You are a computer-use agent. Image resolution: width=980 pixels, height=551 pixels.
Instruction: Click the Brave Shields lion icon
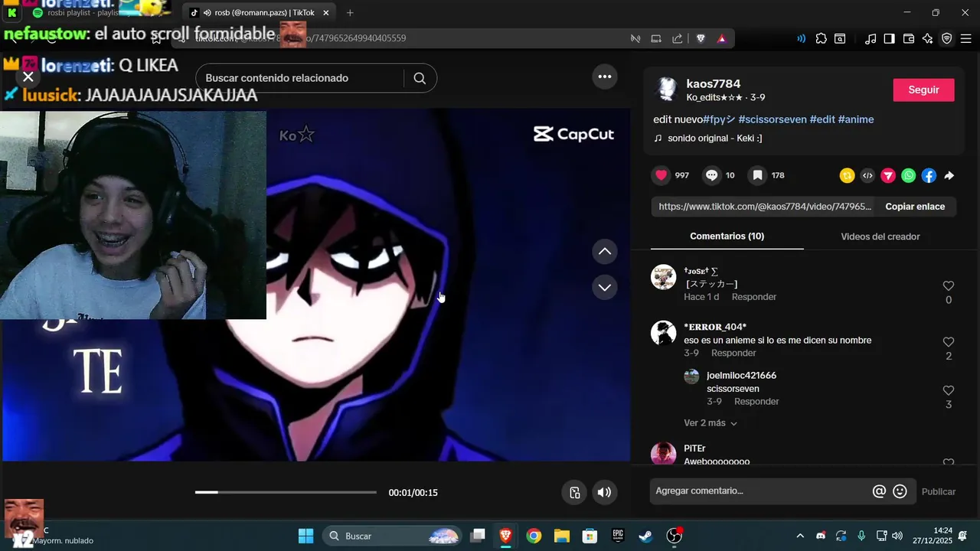coord(701,38)
